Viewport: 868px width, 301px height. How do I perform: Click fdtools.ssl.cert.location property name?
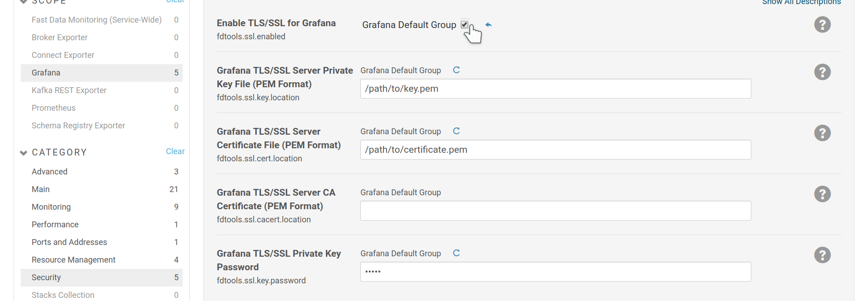click(x=259, y=159)
